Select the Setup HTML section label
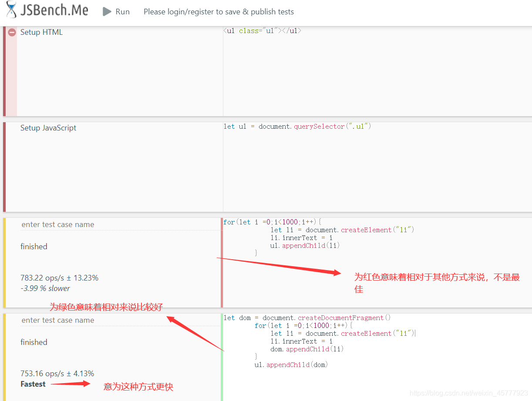The image size is (532, 401). tap(41, 32)
